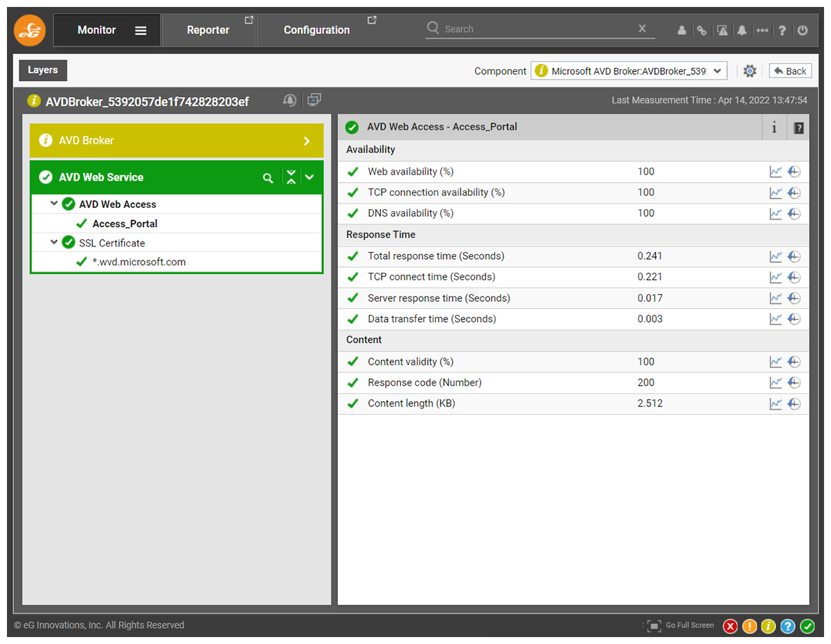Select *.wvd.microsoft.com certificate entry
Screen dimensions: 831x644
tap(139, 262)
